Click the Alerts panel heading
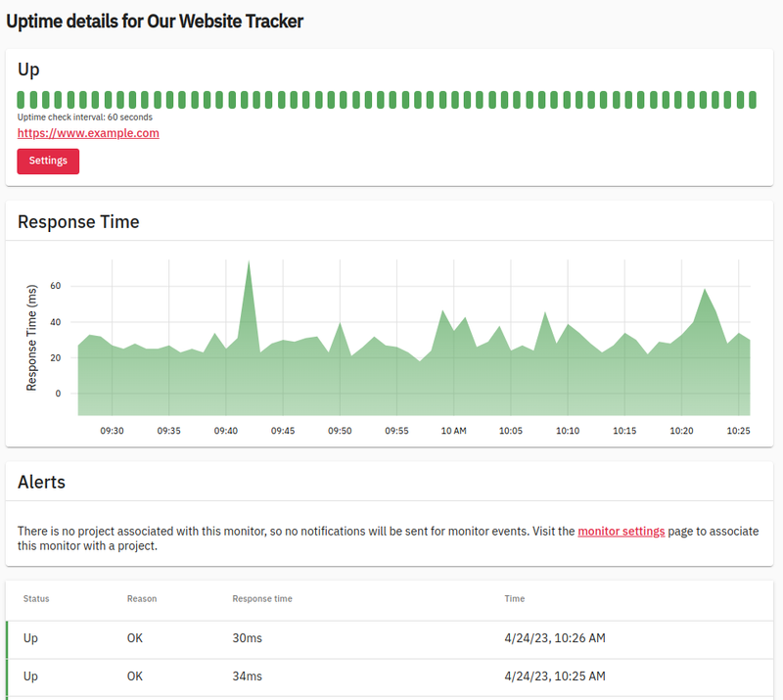 [42, 482]
